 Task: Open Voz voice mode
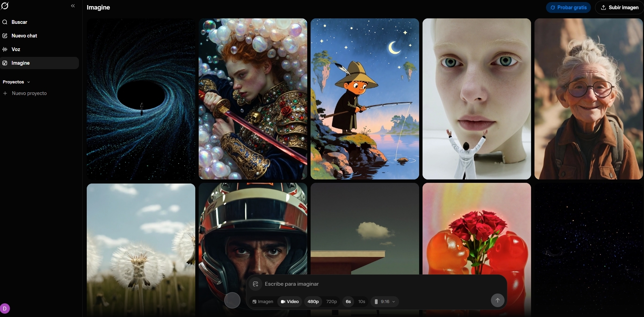coord(16,49)
